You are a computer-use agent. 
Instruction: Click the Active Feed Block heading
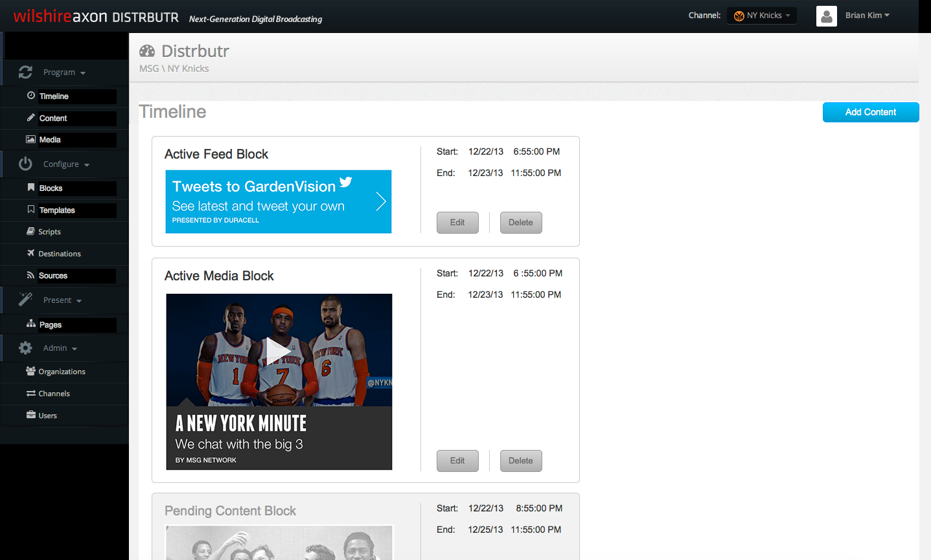(x=216, y=154)
